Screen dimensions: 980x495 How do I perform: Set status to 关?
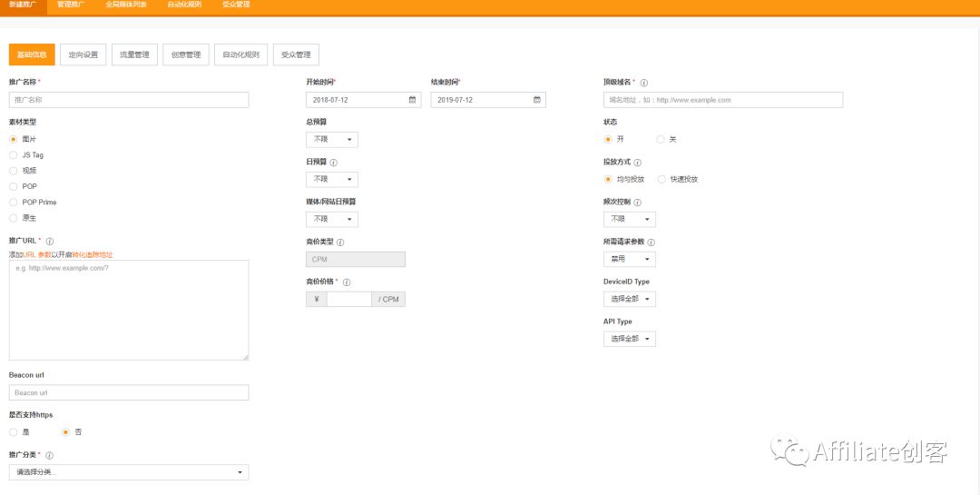[x=660, y=139]
